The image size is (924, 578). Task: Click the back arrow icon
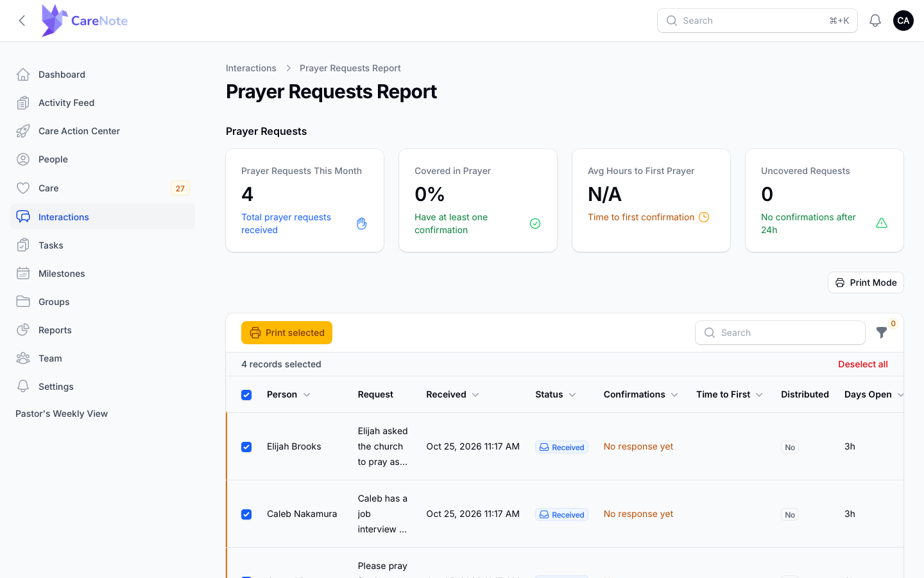click(22, 21)
